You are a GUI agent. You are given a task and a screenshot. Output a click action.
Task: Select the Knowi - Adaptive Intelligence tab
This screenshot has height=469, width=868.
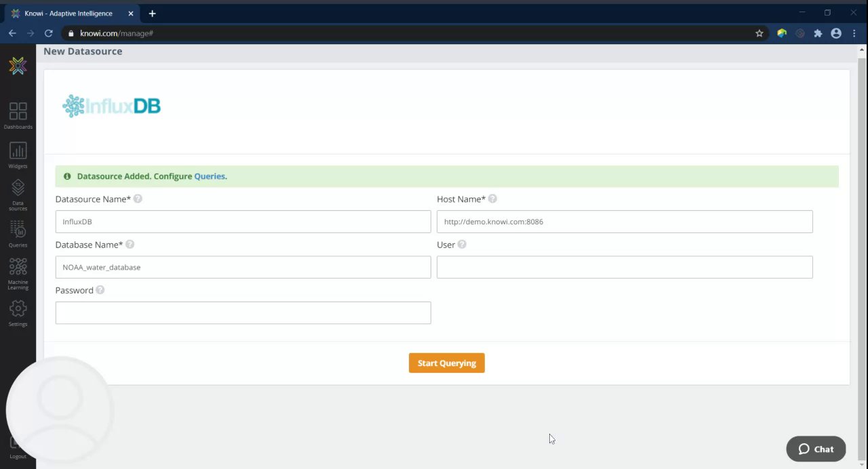(72, 14)
